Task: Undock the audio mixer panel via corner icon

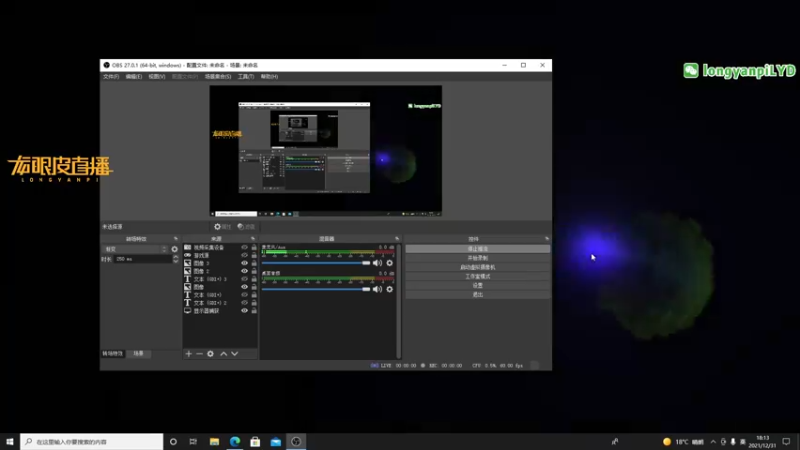Action: [x=397, y=239]
